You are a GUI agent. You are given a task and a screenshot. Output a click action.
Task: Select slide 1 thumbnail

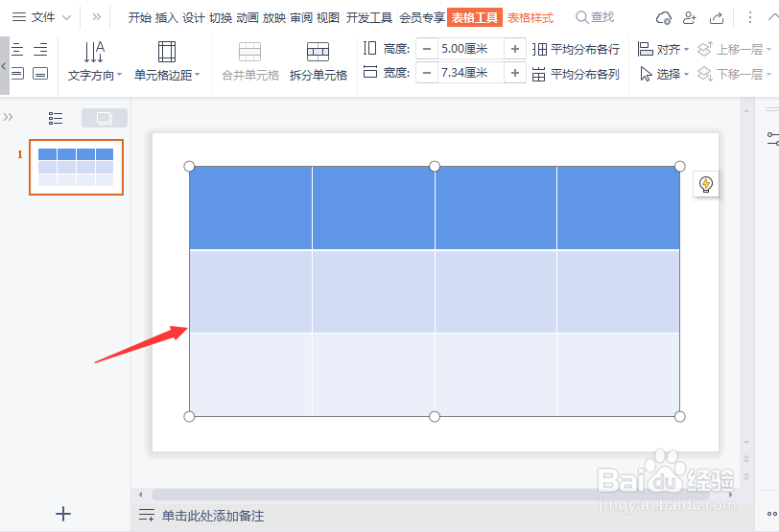[76, 167]
